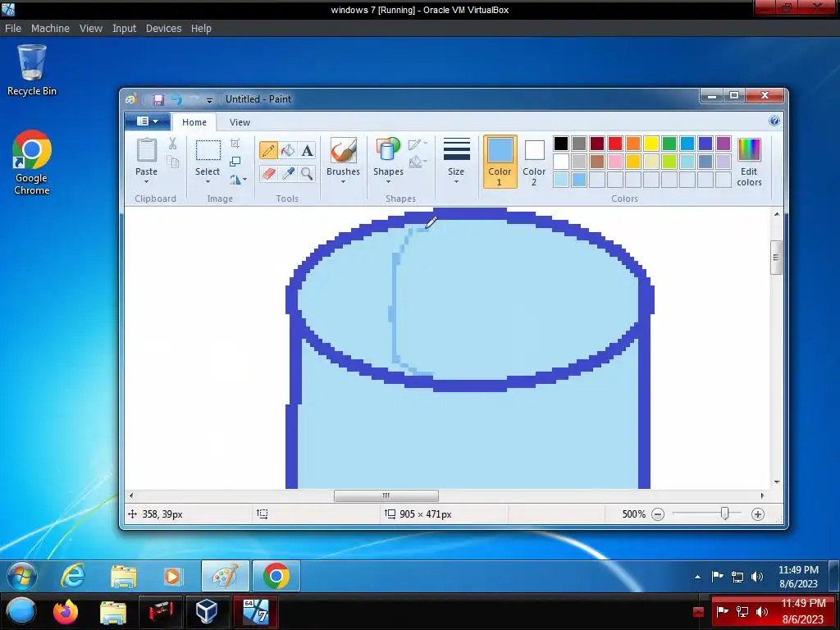Open Paint Help question mark icon
Image resolution: width=840 pixels, height=630 pixels.
tap(774, 121)
